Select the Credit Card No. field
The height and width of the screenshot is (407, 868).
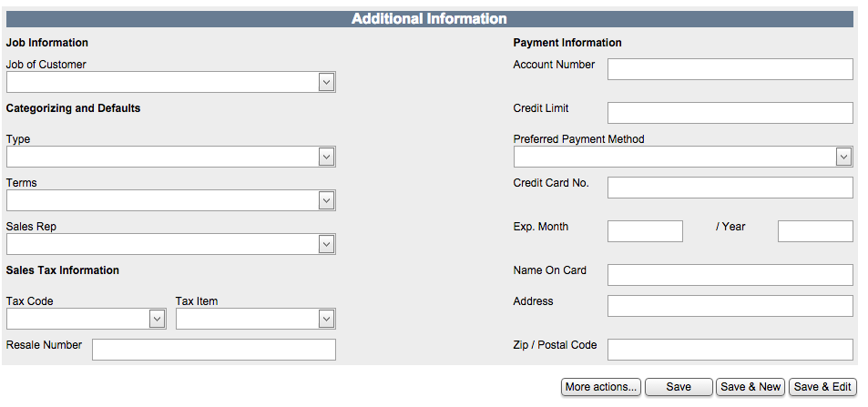730,188
